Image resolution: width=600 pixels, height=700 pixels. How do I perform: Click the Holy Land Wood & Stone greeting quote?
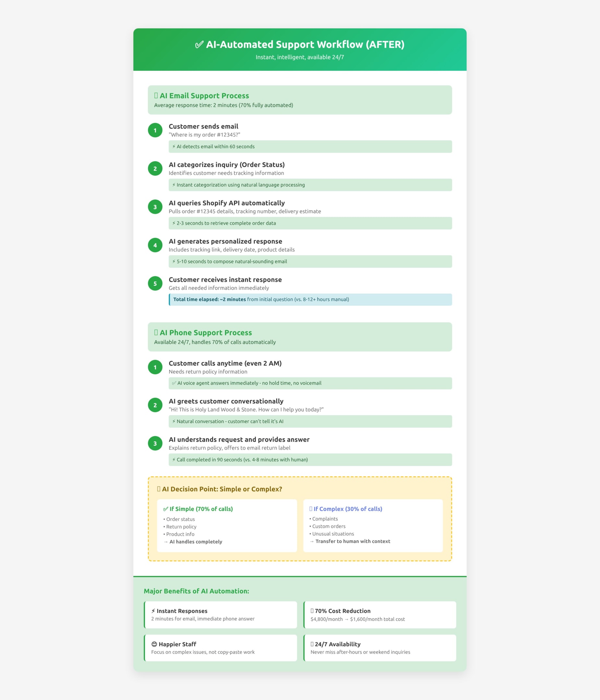pos(246,409)
